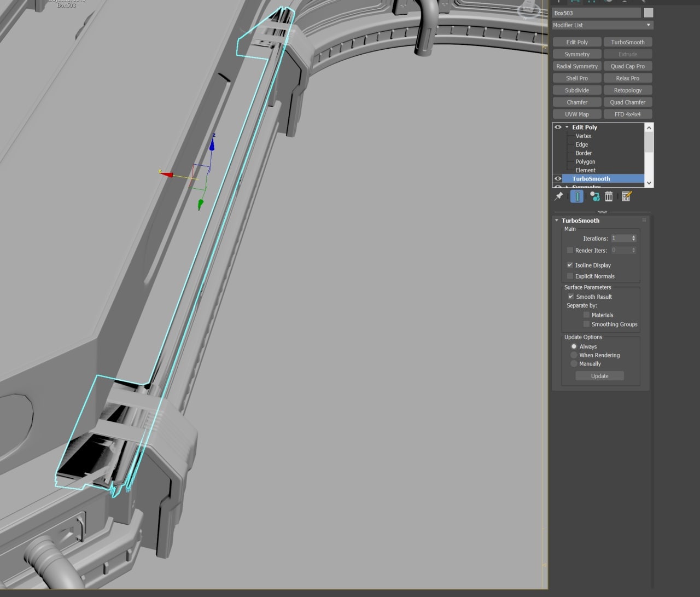This screenshot has width=700, height=597.
Task: Click the Make Unique icon
Action: (x=594, y=196)
